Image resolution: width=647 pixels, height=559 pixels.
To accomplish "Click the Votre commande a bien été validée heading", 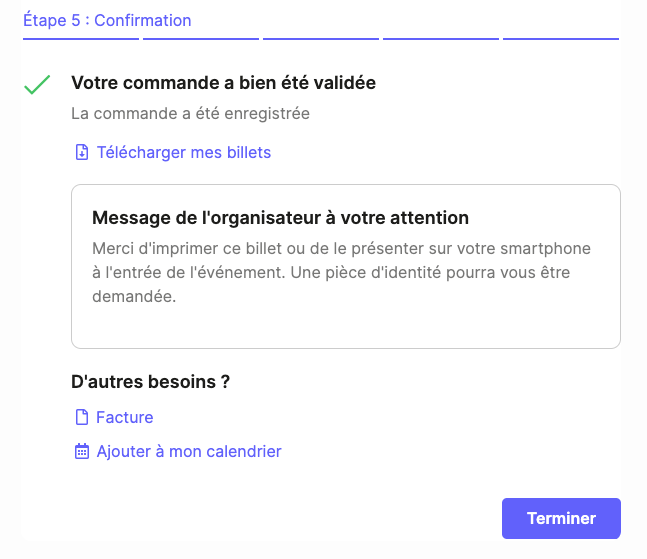I will tap(223, 83).
